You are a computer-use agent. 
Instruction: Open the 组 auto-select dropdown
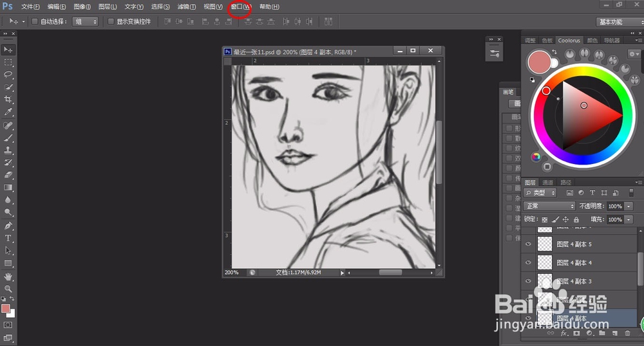(x=86, y=21)
